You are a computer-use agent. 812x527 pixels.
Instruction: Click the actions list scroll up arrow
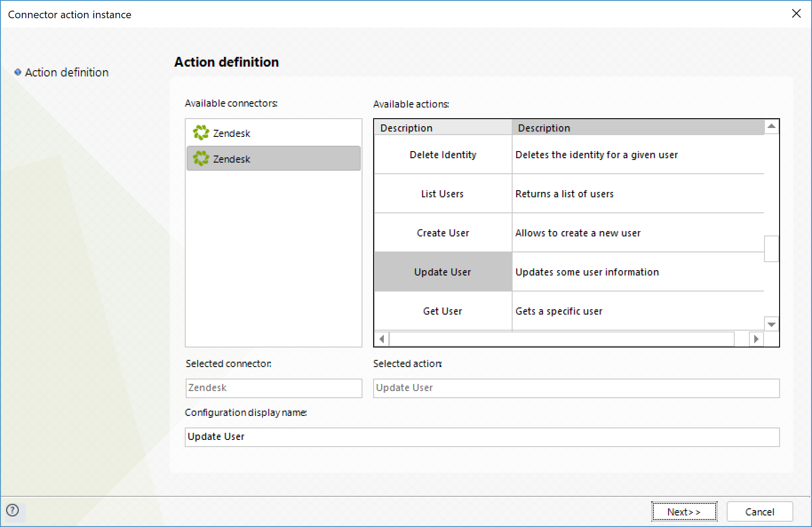pos(772,127)
